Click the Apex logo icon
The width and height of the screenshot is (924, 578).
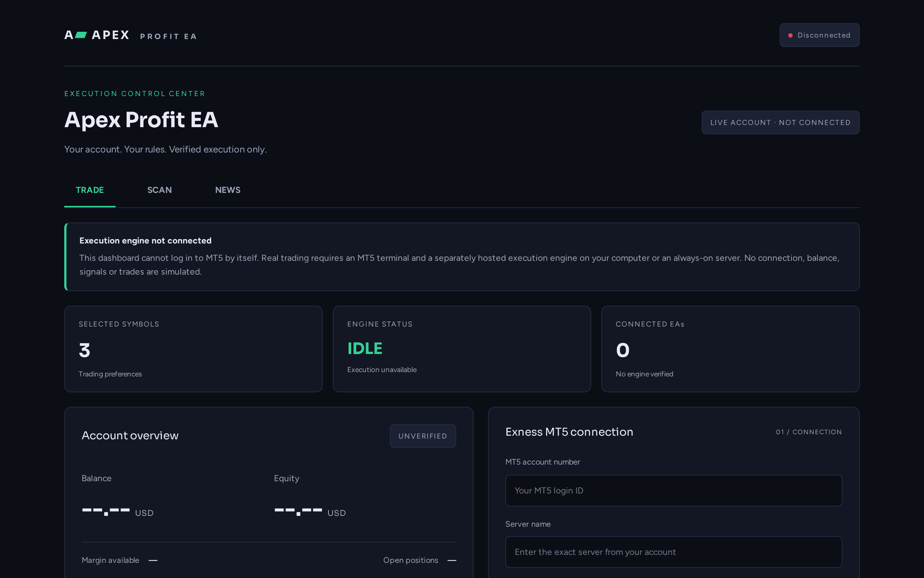(x=75, y=35)
